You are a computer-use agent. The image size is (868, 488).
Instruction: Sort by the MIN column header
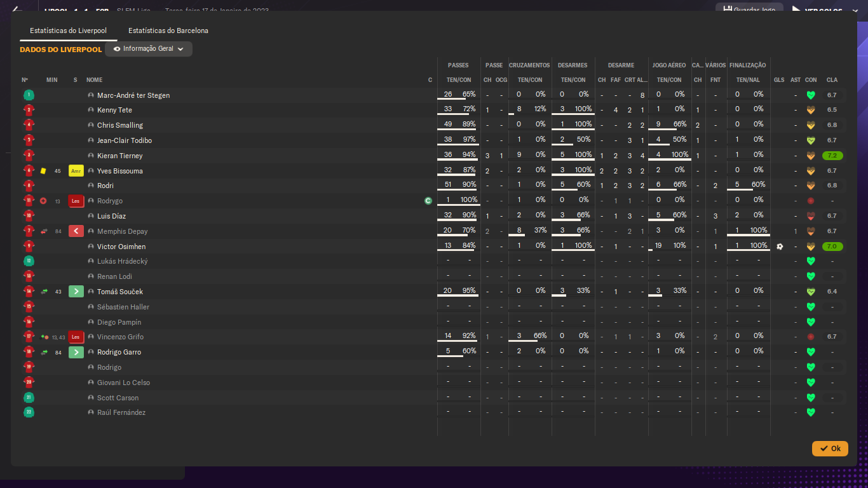52,80
